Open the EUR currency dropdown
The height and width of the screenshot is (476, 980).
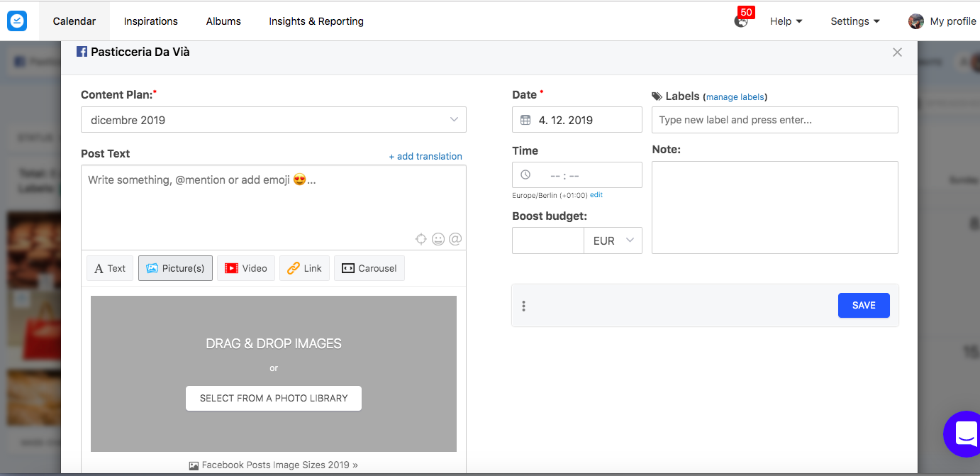613,240
